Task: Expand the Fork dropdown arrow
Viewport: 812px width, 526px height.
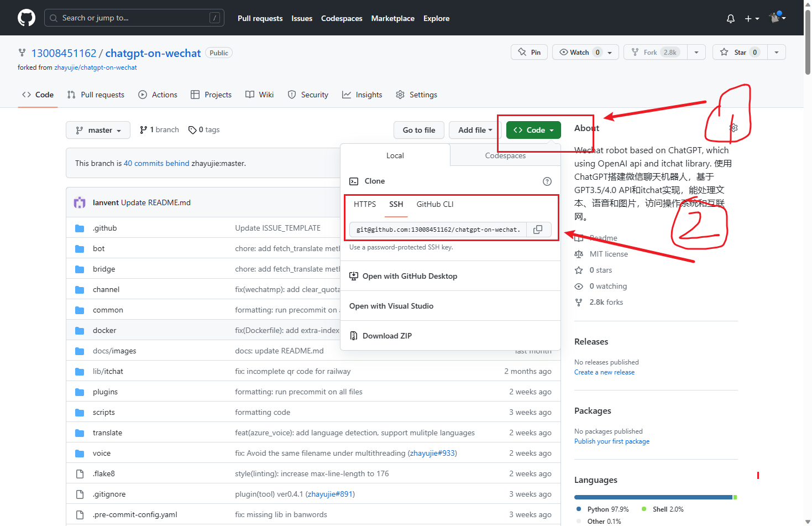Action: [696, 52]
